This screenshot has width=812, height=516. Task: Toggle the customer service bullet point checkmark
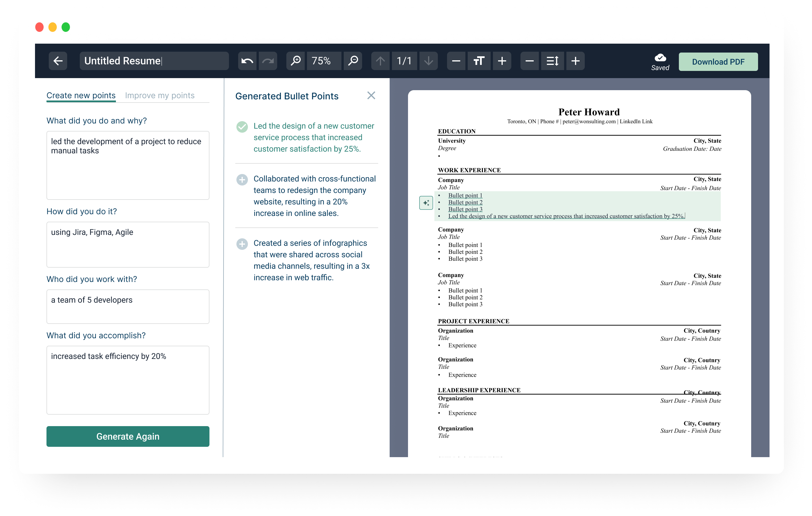[x=242, y=127]
